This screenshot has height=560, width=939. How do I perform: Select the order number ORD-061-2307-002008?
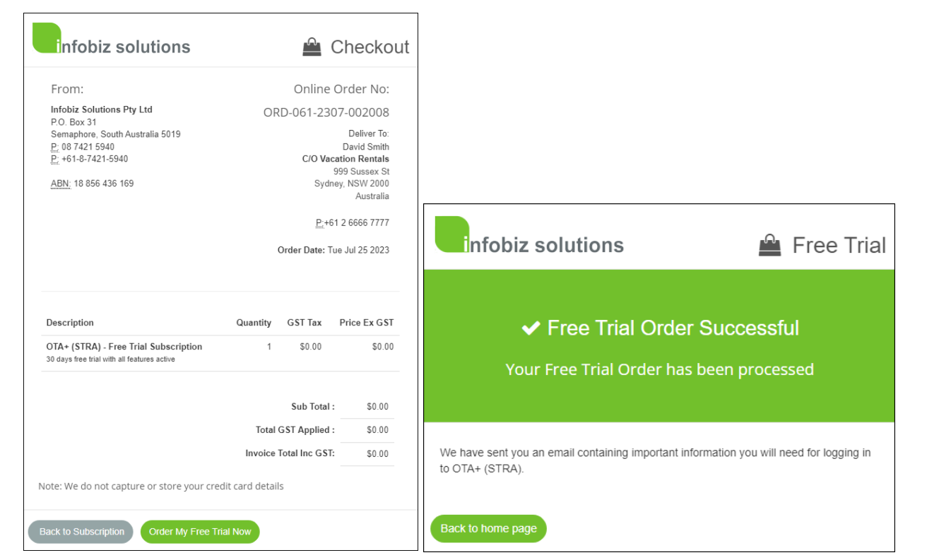(326, 112)
